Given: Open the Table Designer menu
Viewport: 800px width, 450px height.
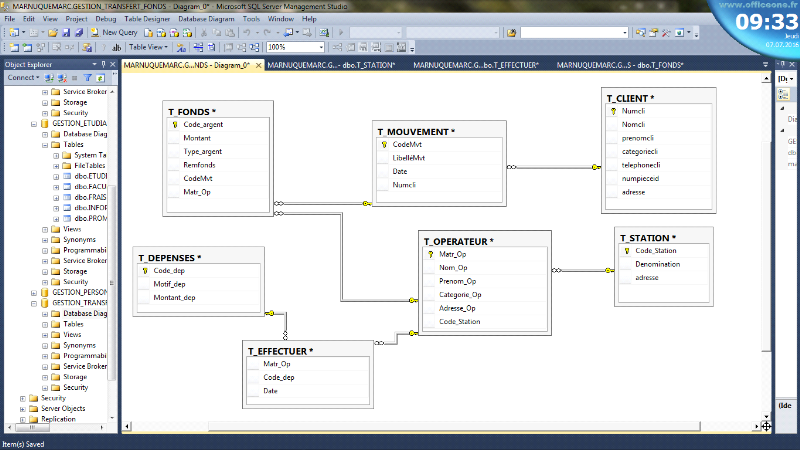Looking at the screenshot, I should point(148,18).
